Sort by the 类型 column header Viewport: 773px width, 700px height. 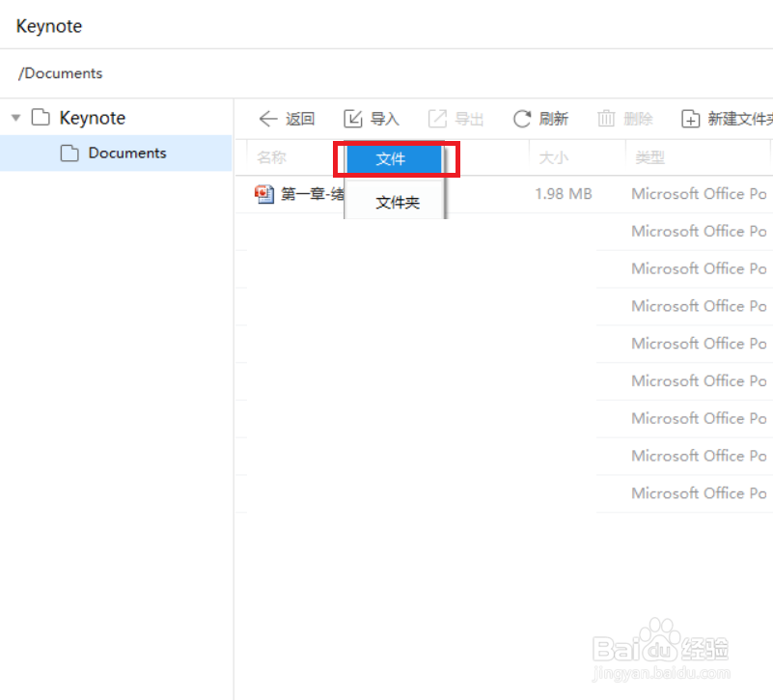[649, 157]
